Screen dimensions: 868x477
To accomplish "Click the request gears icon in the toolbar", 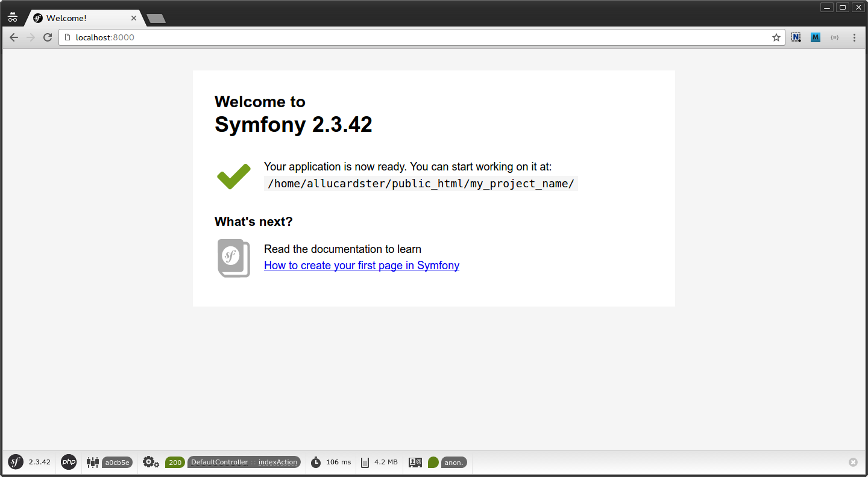I will click(151, 462).
